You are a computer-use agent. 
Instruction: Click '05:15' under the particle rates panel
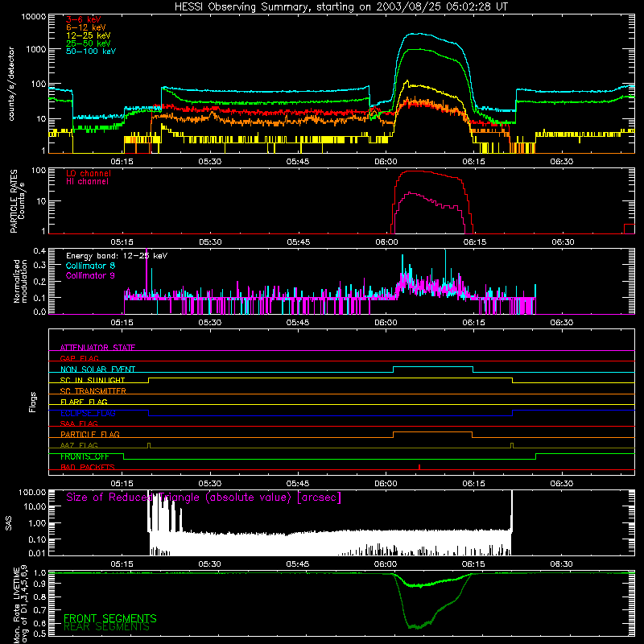122,242
